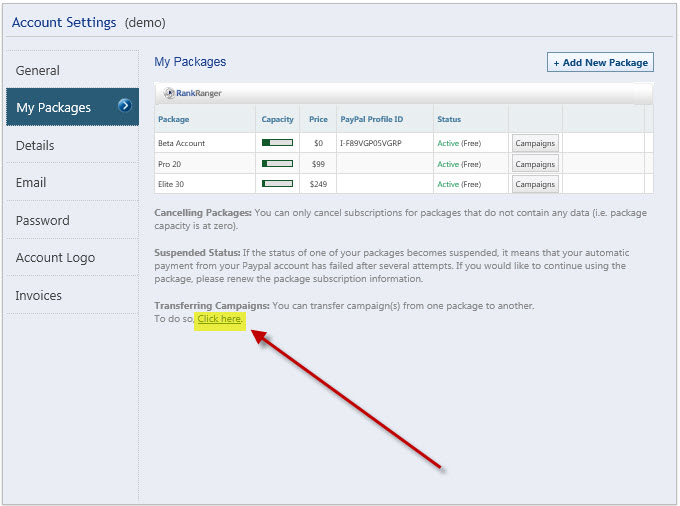This screenshot has width=680, height=506.
Task: Sort by the Package column header
Action: (174, 120)
